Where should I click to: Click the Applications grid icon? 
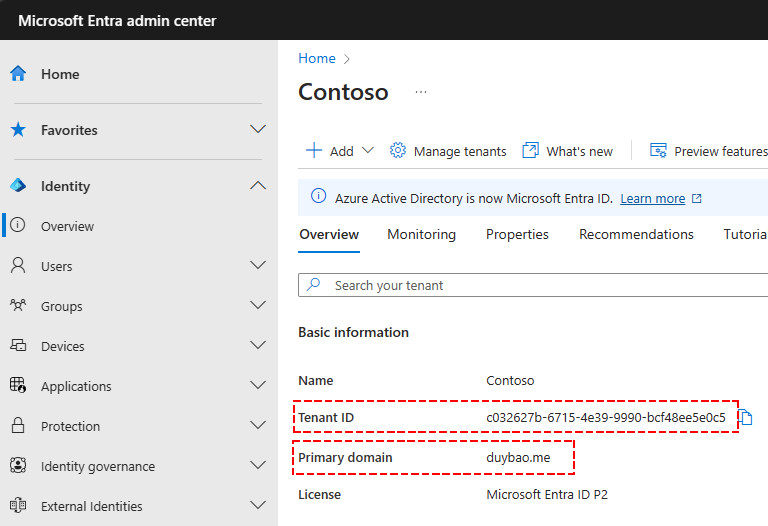[18, 385]
